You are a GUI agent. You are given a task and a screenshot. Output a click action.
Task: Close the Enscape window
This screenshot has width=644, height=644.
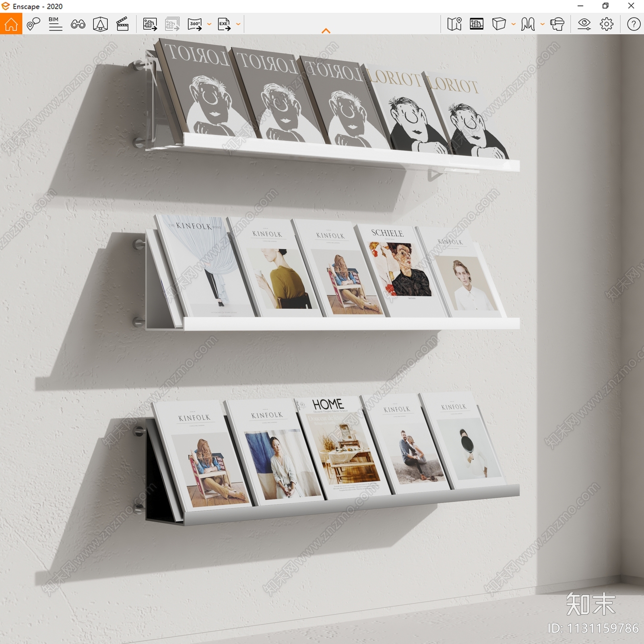point(631,6)
